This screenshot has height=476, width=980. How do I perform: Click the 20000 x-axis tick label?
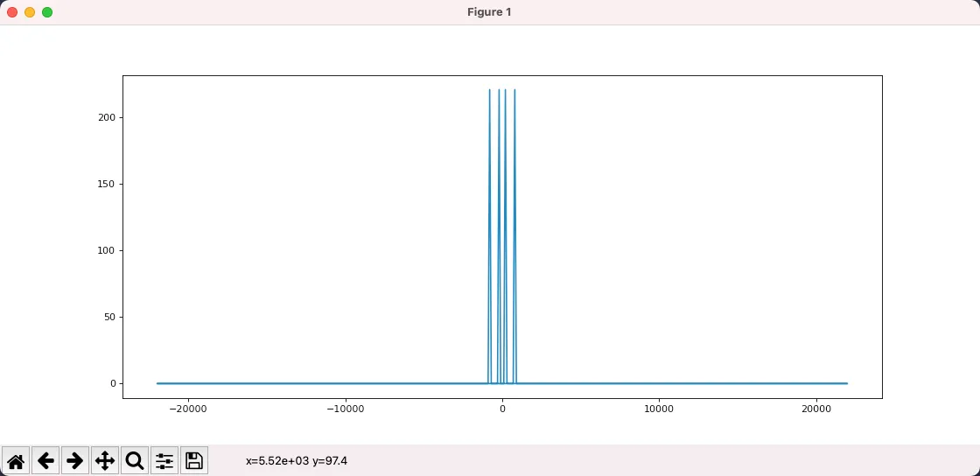pyautogui.click(x=815, y=409)
